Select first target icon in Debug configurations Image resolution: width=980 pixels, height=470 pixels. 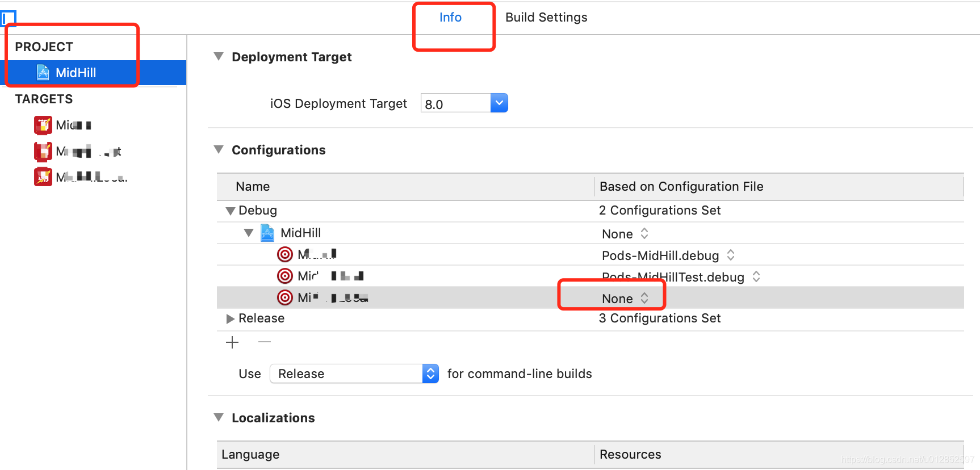click(285, 254)
